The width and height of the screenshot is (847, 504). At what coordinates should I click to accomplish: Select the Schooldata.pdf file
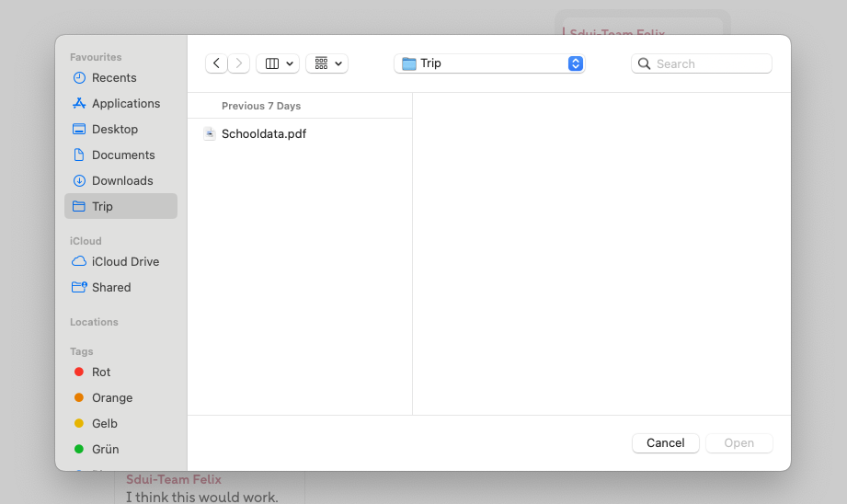click(x=263, y=133)
